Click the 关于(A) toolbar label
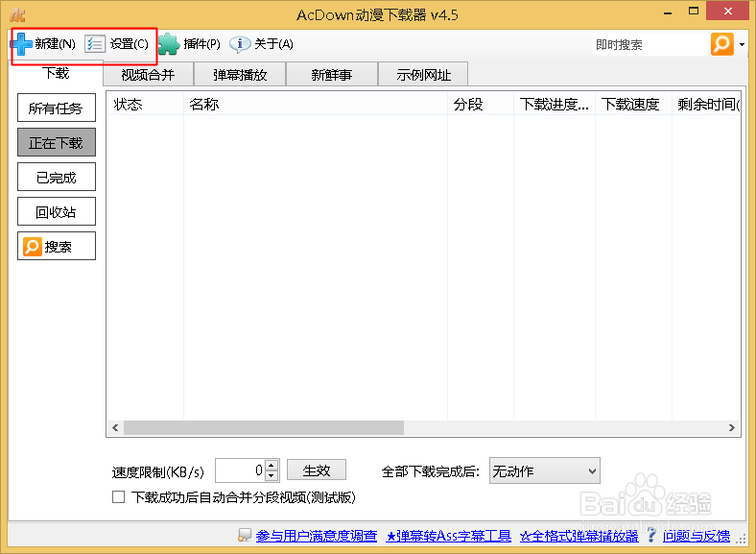This screenshot has width=756, height=554. click(273, 44)
